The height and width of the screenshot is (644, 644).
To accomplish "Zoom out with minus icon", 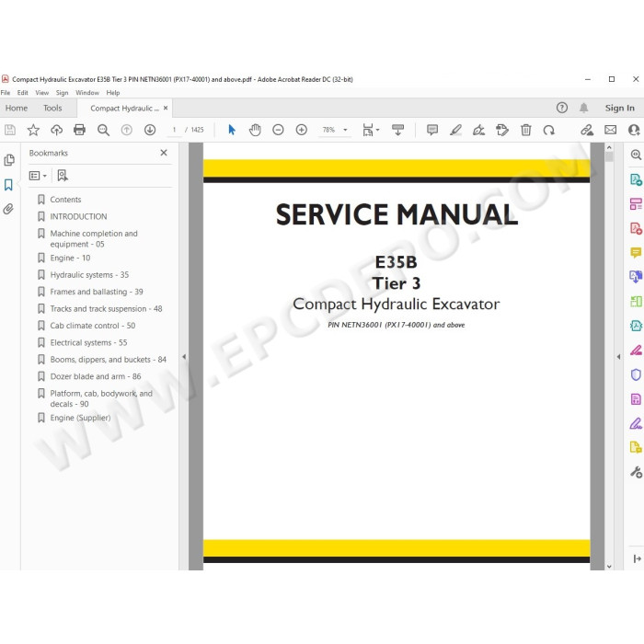I will (x=278, y=131).
